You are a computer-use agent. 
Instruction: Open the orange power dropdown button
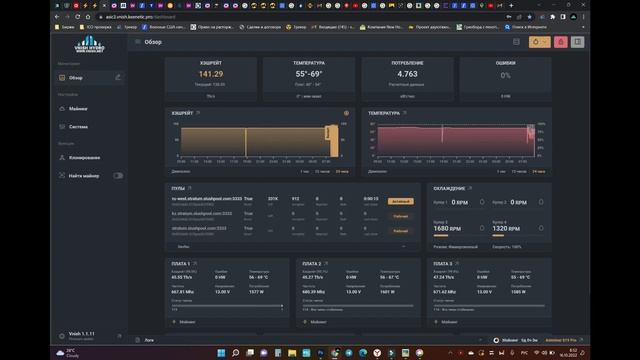pyautogui.click(x=540, y=42)
